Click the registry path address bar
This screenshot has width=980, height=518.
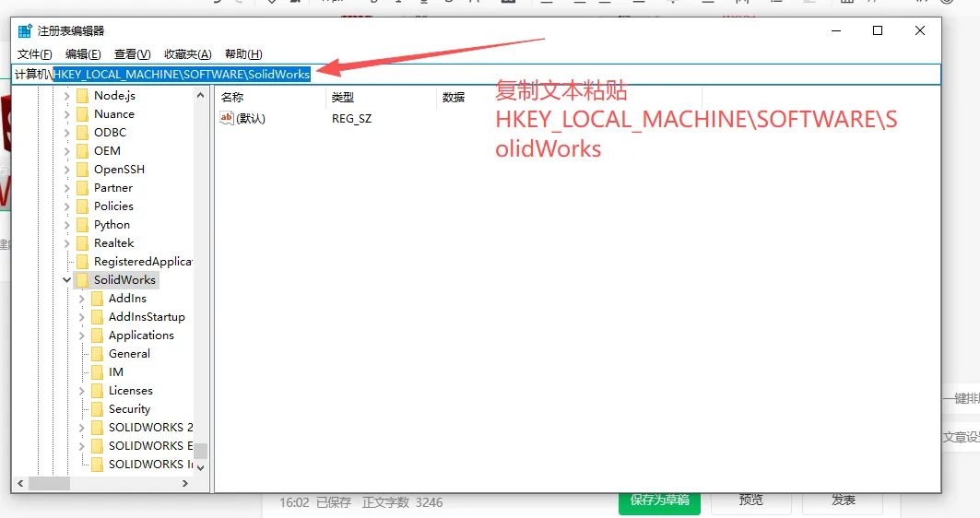(x=477, y=75)
